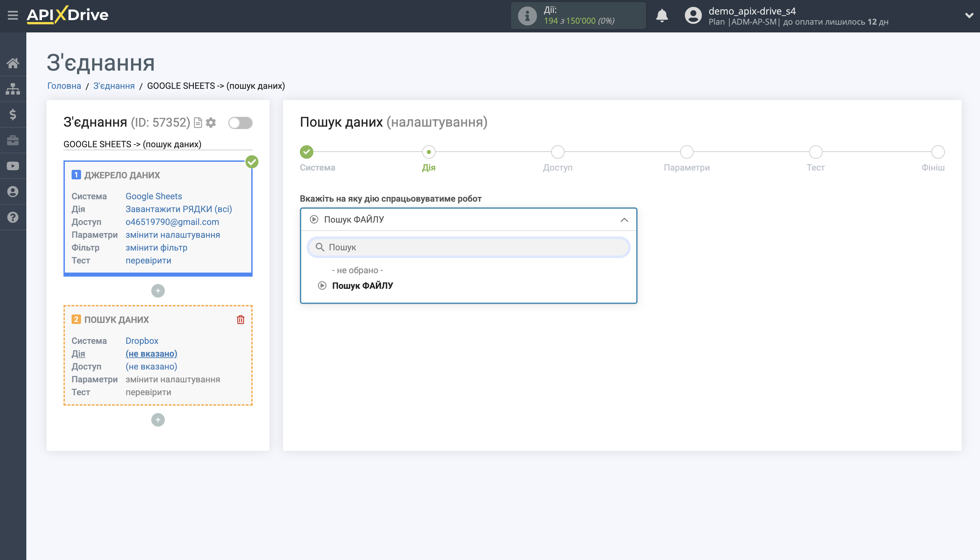Viewport: 980px width, 560px height.
Task: Click the connection settings gear icon
Action: pyautogui.click(x=211, y=122)
